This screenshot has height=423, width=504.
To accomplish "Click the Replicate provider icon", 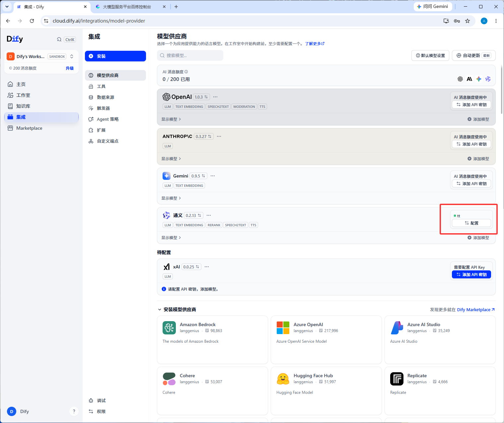I will pyautogui.click(x=397, y=379).
